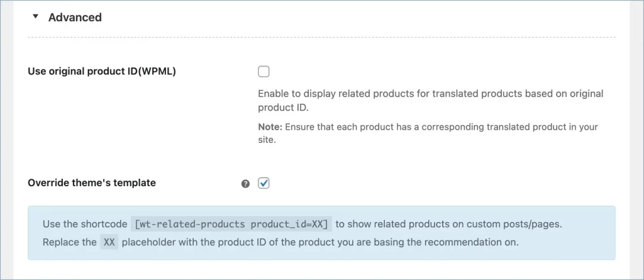Select the wt-related-products shortcode snippet

click(x=232, y=224)
